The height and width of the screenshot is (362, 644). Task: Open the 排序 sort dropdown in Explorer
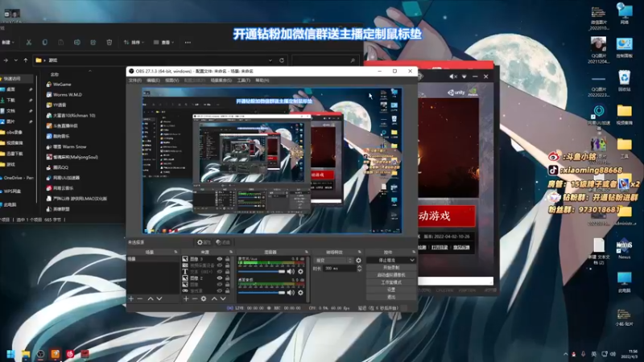134,43
